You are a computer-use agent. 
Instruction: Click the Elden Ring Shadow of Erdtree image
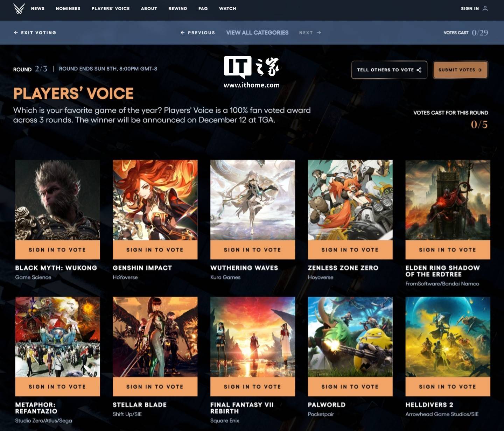pos(448,200)
